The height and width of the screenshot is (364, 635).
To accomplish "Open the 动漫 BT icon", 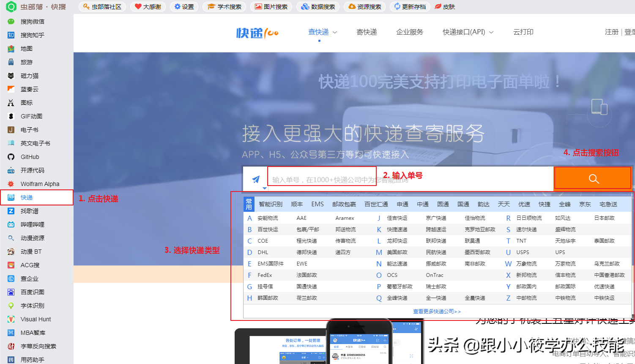I will (x=11, y=252).
